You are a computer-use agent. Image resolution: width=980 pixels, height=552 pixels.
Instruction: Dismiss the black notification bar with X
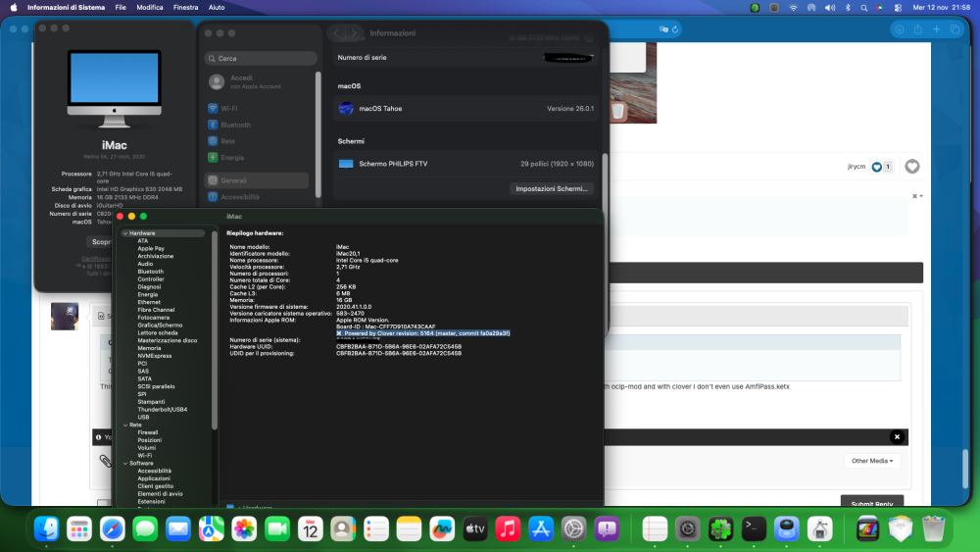point(897,437)
